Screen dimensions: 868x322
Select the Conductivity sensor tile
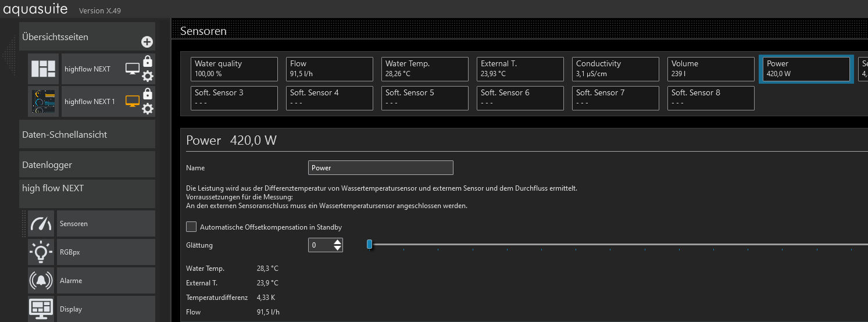(x=616, y=69)
